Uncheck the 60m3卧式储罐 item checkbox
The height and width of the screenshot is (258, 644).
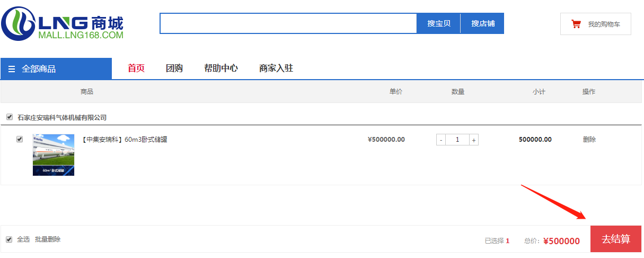tap(20, 139)
